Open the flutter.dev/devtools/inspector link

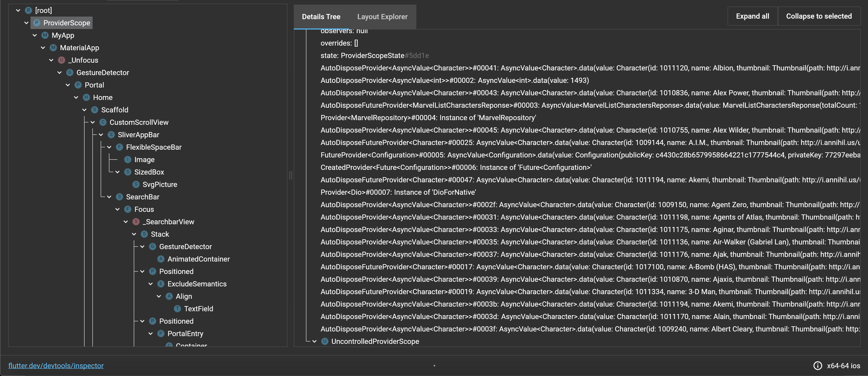click(56, 366)
